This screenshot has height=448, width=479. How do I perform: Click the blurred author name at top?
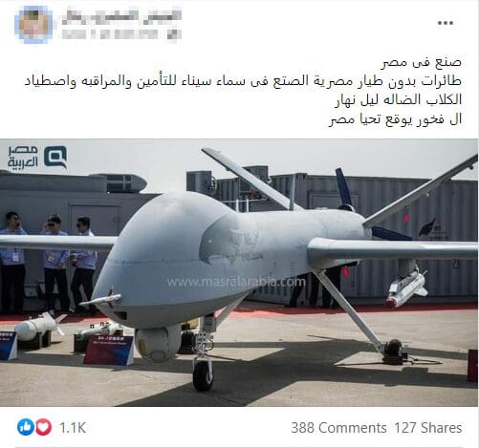click(x=121, y=16)
